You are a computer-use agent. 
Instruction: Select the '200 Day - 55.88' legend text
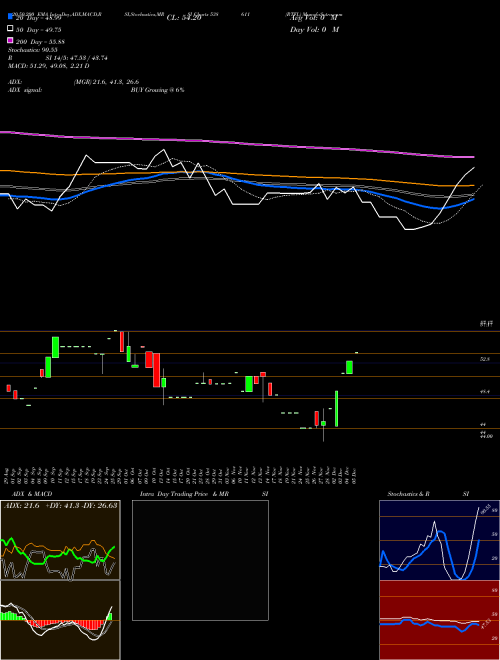[40, 42]
